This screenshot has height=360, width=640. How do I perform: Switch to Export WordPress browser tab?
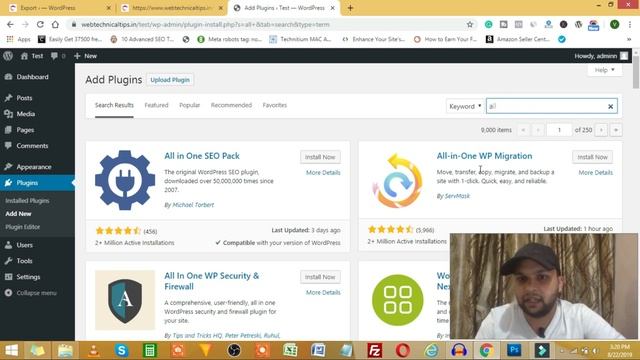pyautogui.click(x=60, y=8)
